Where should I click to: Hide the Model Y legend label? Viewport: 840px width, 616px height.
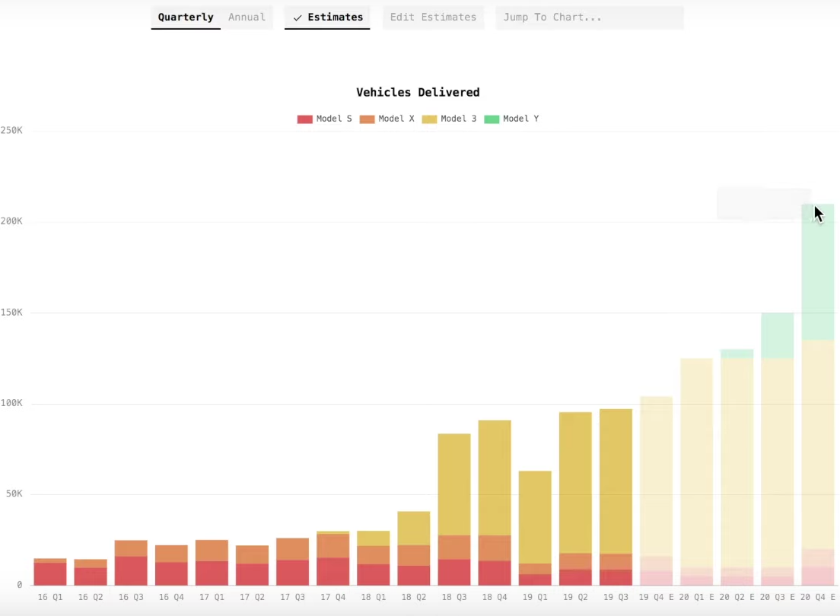click(x=520, y=119)
